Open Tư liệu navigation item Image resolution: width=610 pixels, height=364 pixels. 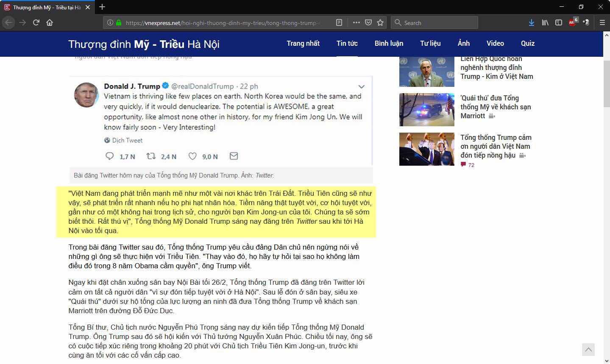(x=430, y=43)
